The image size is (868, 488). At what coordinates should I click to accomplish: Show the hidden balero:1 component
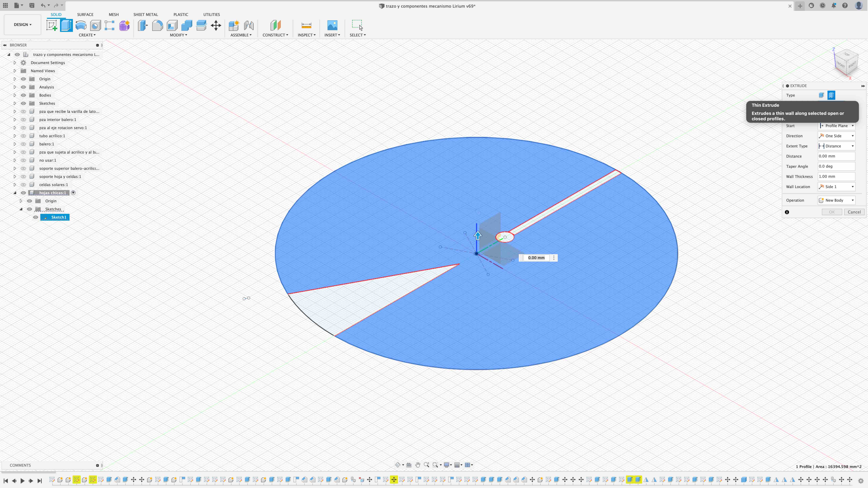tap(23, 144)
